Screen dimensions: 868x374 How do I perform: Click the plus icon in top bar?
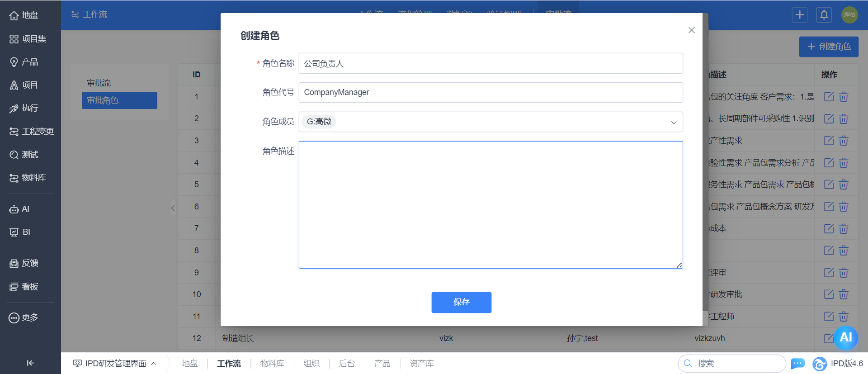800,14
